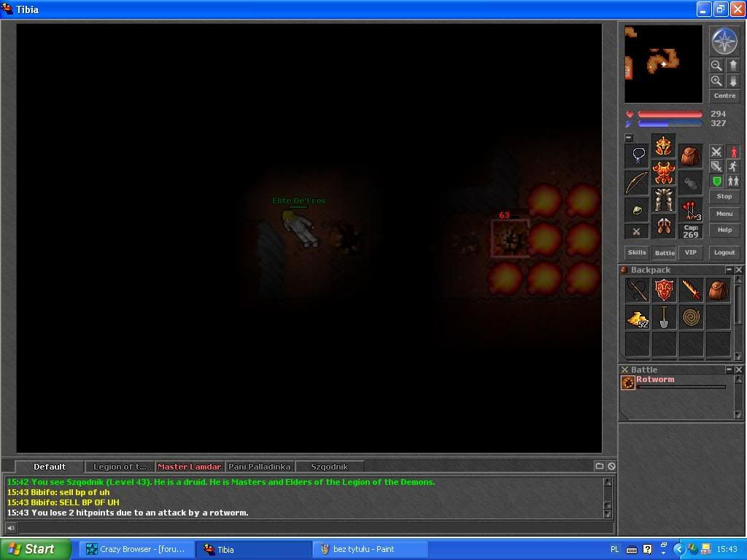The width and height of the screenshot is (747, 560).
Task: Click the minimap display
Action: [663, 64]
